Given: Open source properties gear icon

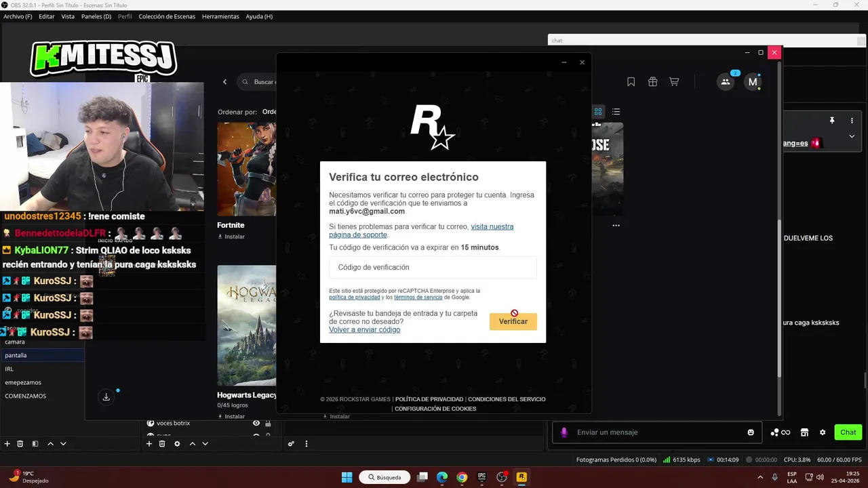Looking at the screenshot, I should click(x=177, y=444).
